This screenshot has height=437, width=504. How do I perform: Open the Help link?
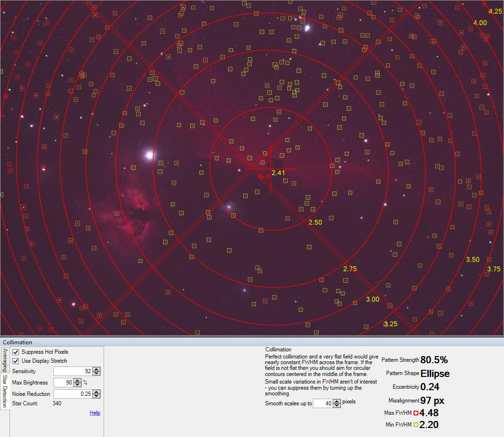pos(95,413)
